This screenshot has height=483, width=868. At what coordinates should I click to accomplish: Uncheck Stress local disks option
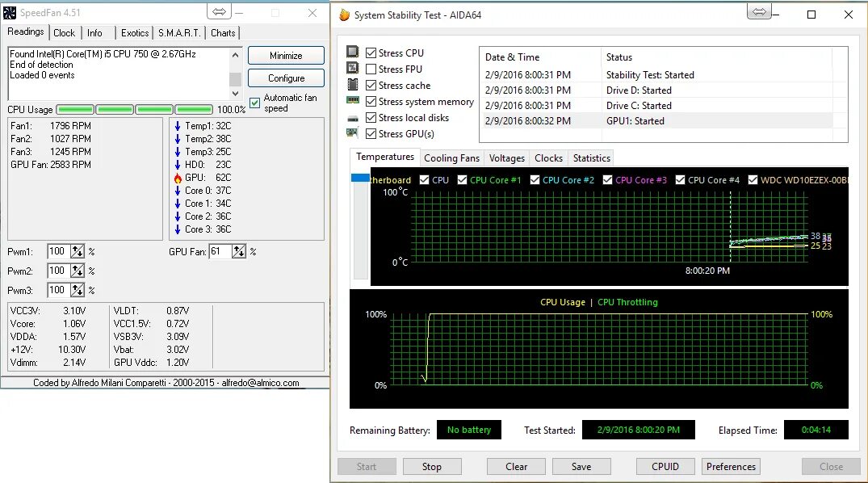tap(371, 117)
